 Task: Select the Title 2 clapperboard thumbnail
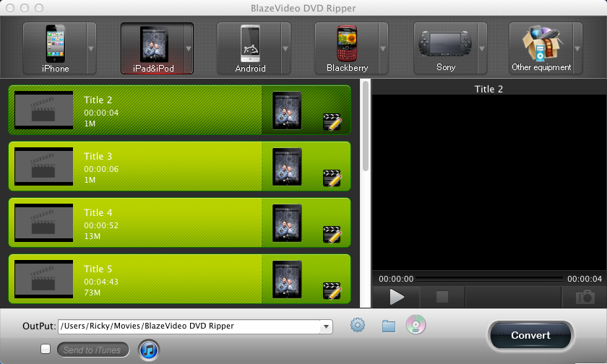tap(44, 110)
